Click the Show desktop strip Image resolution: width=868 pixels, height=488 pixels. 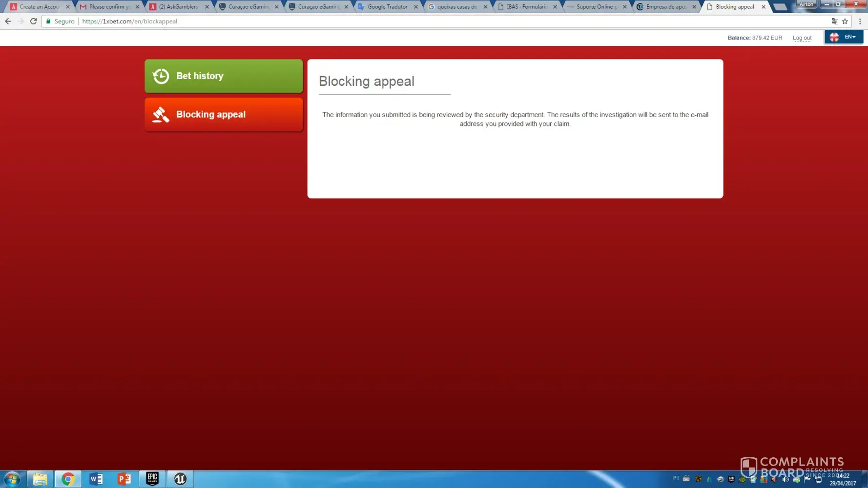pyautogui.click(x=865, y=479)
